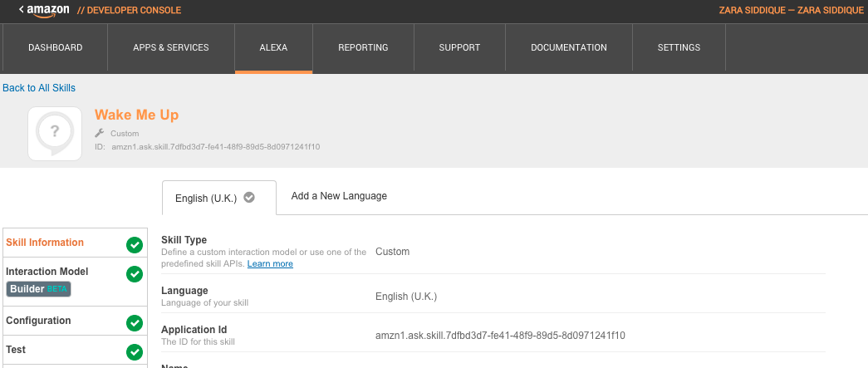Click the Amazon logo in header

[x=47, y=11]
